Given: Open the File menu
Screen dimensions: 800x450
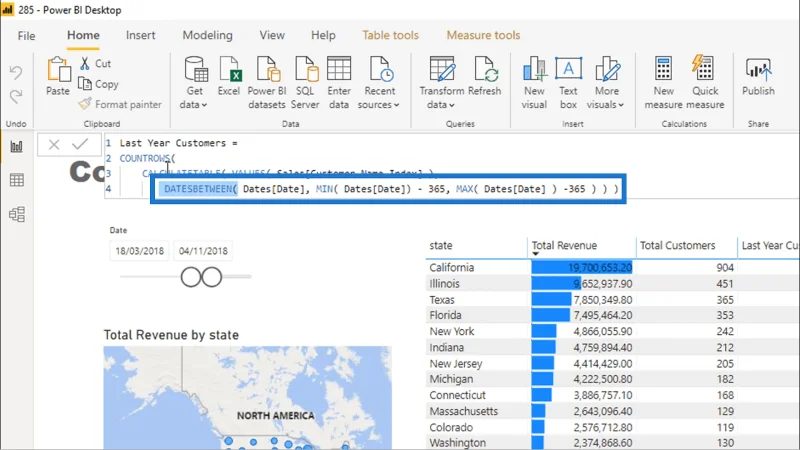Looking at the screenshot, I should pos(27,36).
